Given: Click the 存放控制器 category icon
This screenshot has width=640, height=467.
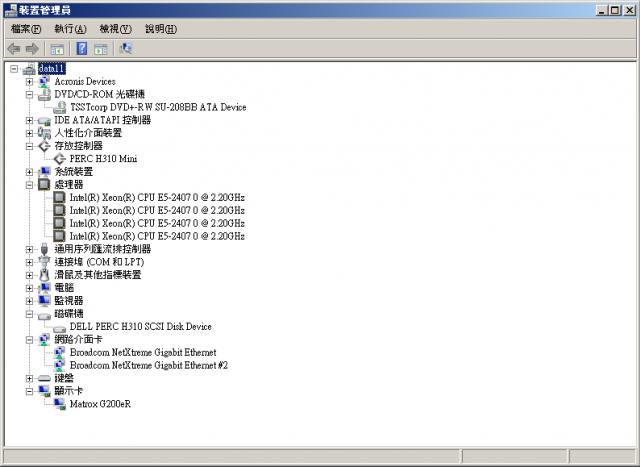Looking at the screenshot, I should coord(44,146).
